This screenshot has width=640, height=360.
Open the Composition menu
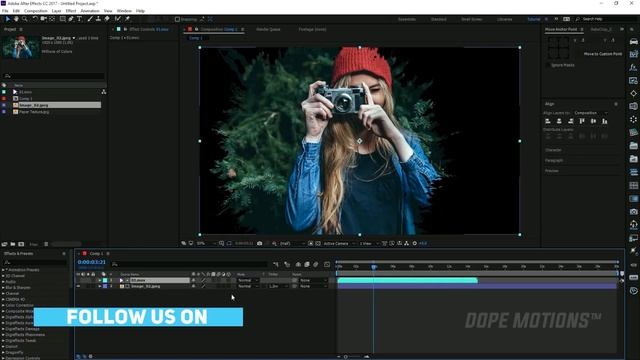point(36,11)
